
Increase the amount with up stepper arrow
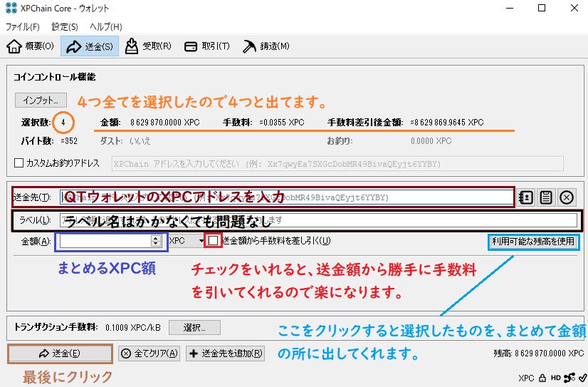156,238
